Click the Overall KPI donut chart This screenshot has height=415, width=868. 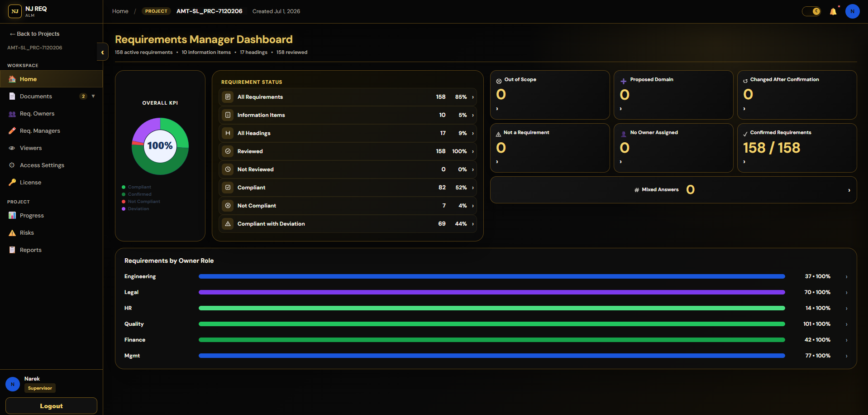point(160,146)
